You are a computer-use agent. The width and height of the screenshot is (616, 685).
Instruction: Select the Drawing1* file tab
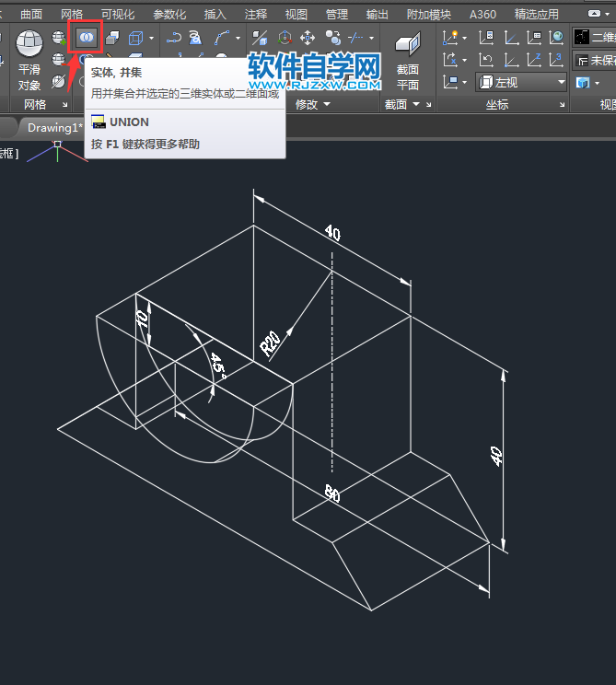tap(54, 128)
